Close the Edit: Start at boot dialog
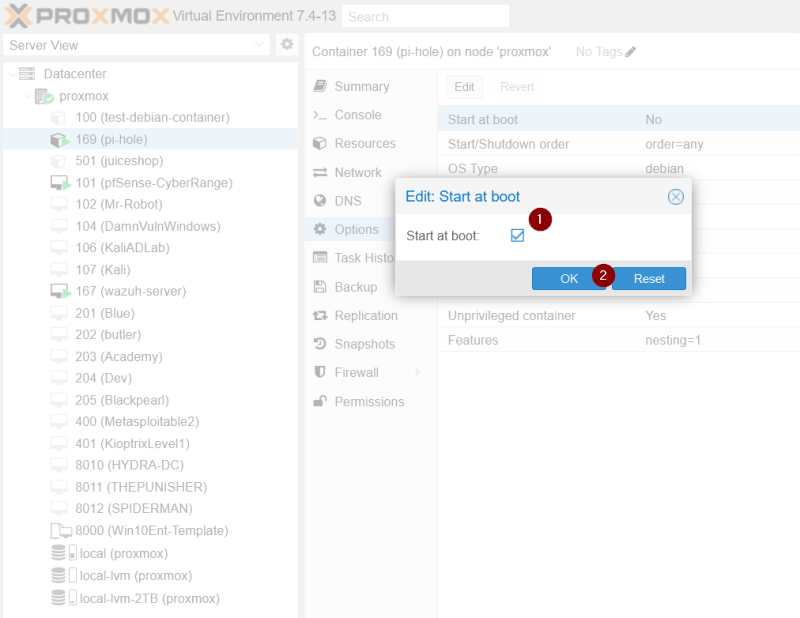This screenshot has height=618, width=800. (675, 197)
